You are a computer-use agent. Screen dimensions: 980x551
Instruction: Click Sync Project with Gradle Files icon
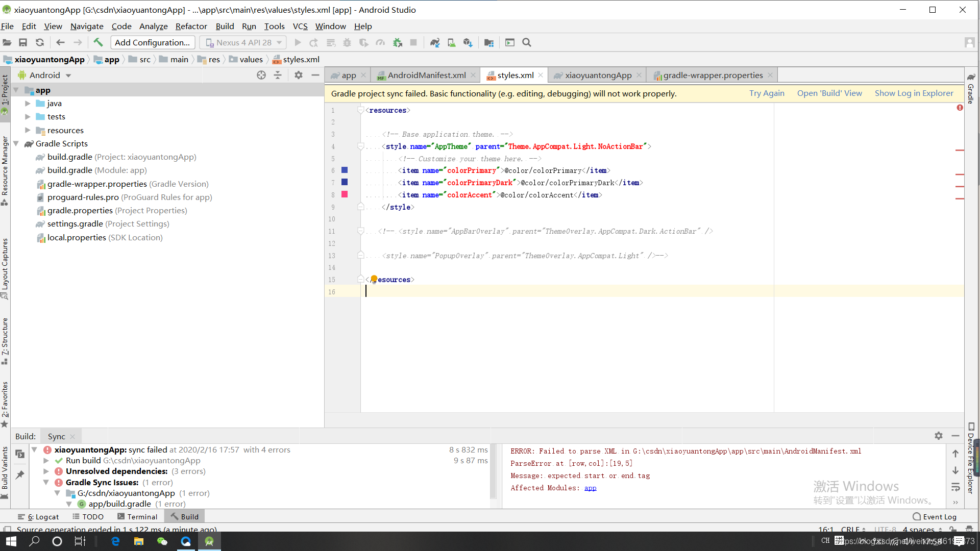(x=434, y=42)
